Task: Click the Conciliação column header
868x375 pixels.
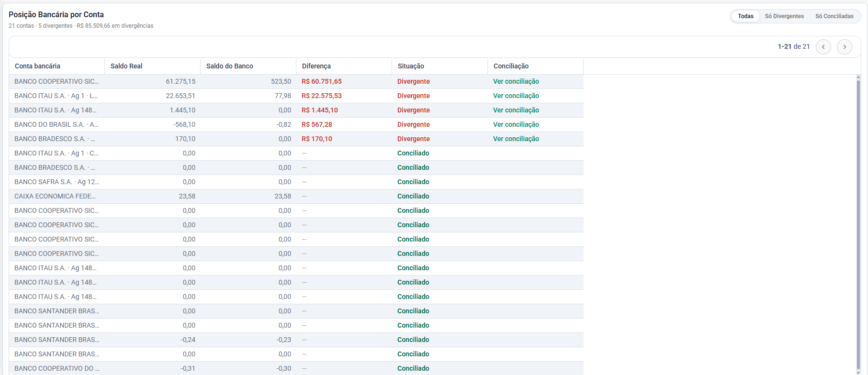Action: pyautogui.click(x=535, y=66)
